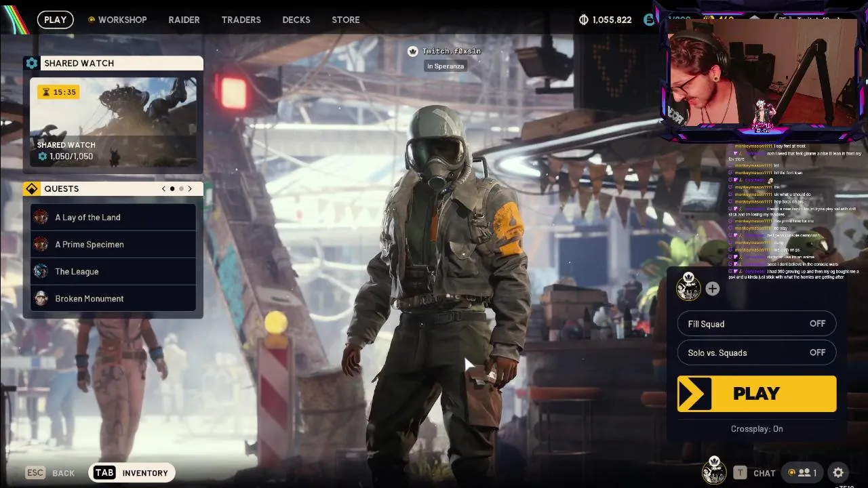
Task: Click the ESC Back button
Action: click(x=50, y=473)
